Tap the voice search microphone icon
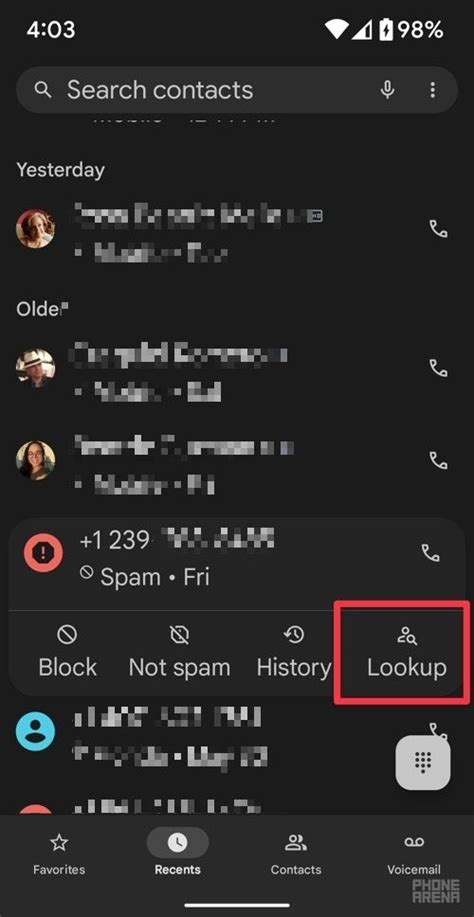The image size is (474, 917). (387, 89)
